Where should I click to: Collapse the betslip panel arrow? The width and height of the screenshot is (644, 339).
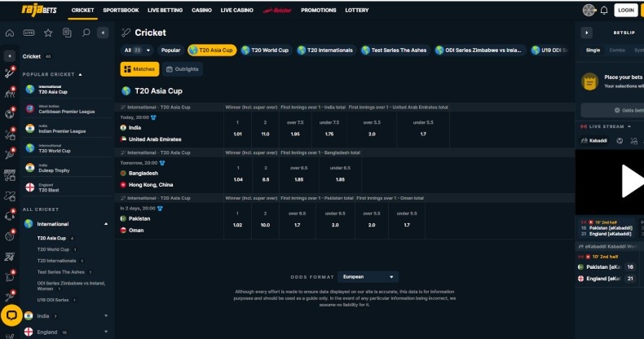pyautogui.click(x=586, y=33)
